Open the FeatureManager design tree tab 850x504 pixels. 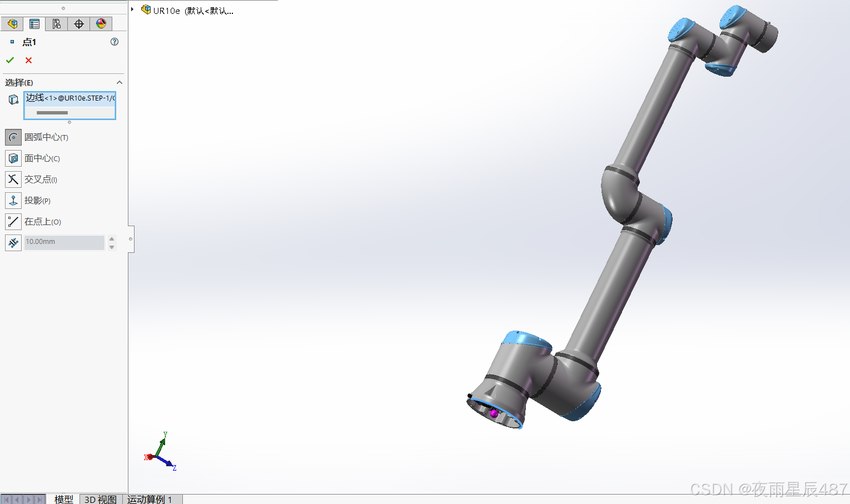pyautogui.click(x=12, y=24)
